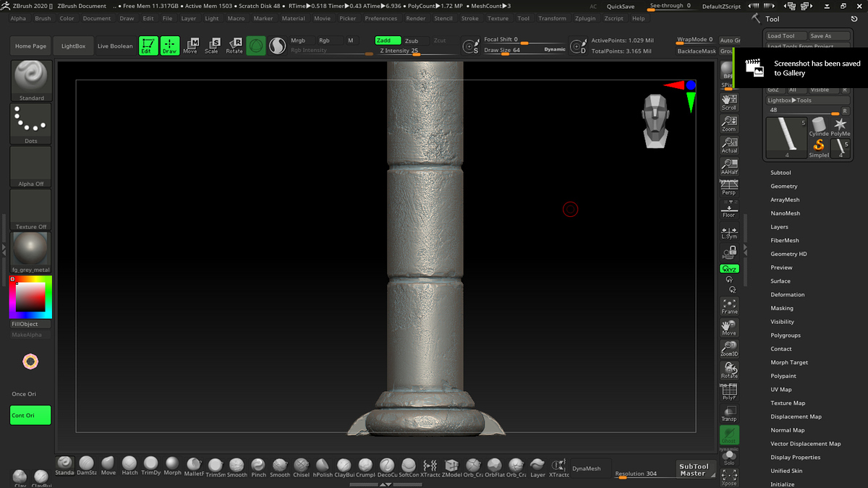Image resolution: width=868 pixels, height=488 pixels.
Task: Toggle local symmetry L.Sym
Action: [729, 232]
